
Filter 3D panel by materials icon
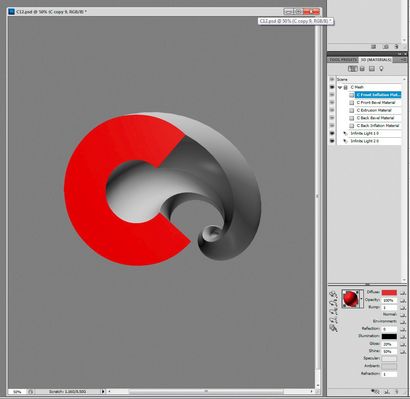[x=372, y=69]
